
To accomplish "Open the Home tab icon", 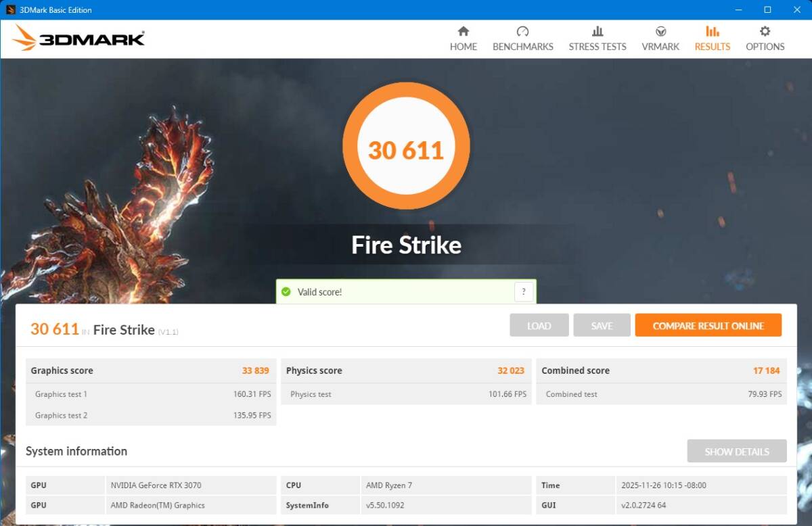I will (x=464, y=31).
